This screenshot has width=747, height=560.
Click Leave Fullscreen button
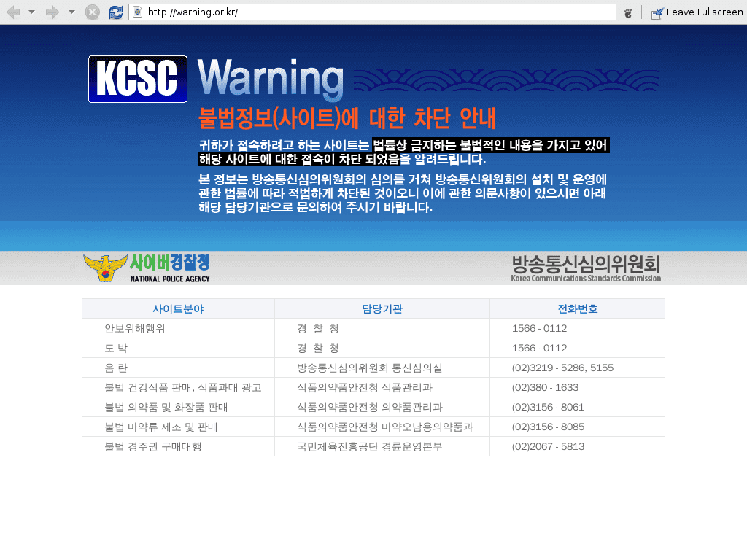[x=697, y=12]
